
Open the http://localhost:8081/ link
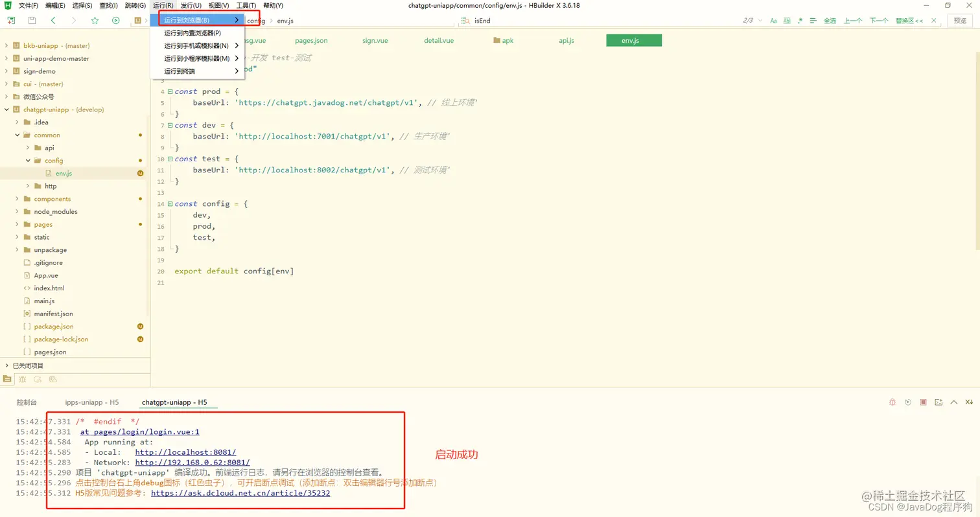click(x=185, y=452)
